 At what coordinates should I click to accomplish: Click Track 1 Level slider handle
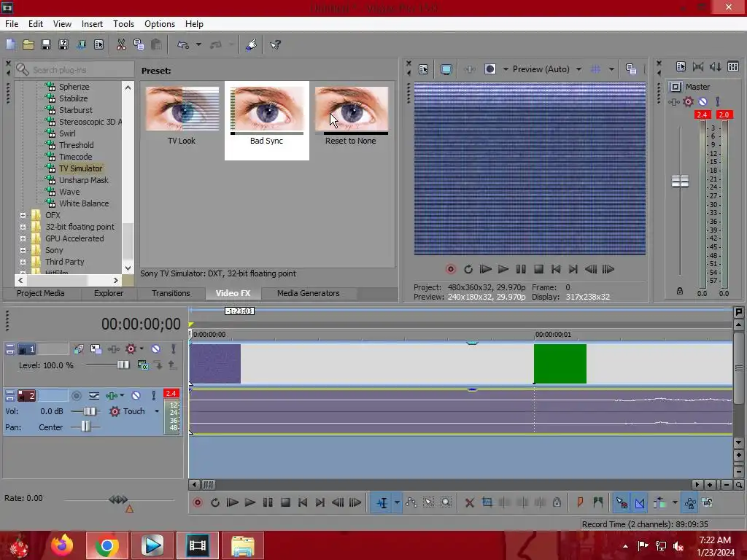pos(123,365)
